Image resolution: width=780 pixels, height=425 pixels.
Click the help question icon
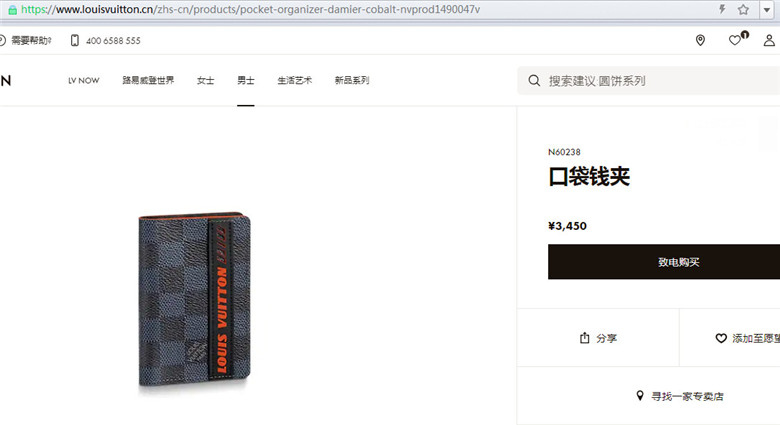tap(1, 40)
